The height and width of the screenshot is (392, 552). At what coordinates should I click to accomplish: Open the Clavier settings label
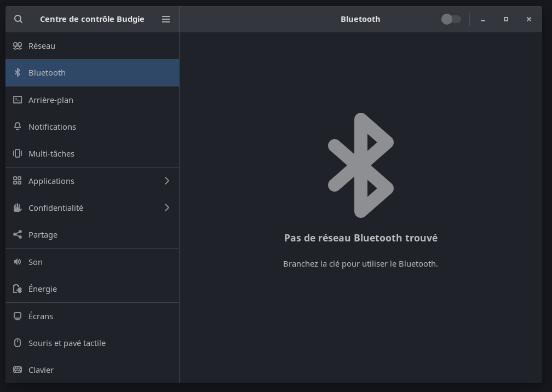[41, 370]
